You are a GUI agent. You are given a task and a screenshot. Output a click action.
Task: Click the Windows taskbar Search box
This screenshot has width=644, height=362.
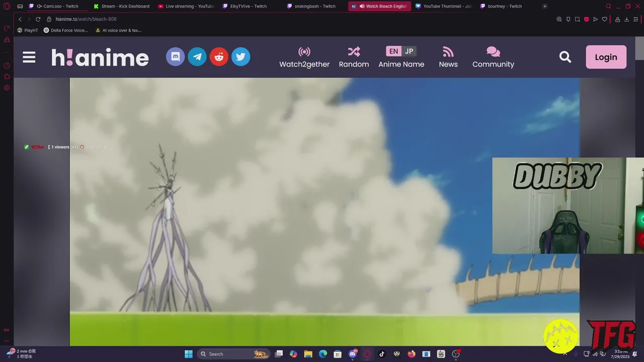tap(234, 354)
